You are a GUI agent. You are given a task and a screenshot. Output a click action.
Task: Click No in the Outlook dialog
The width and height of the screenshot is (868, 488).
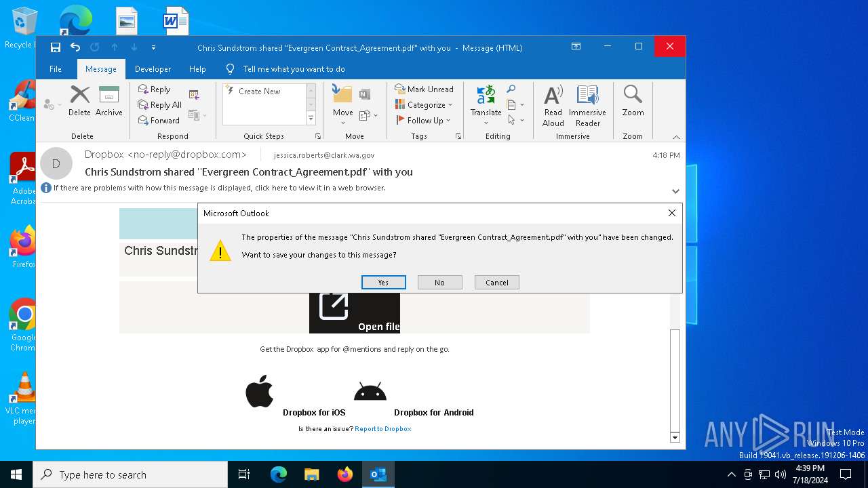coord(439,283)
